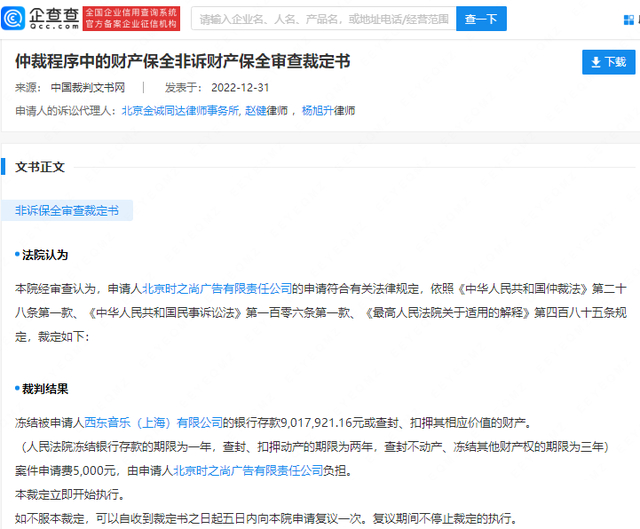
Task: Open 北京时之尚广告有限责任公司 link in fee sentence
Action: click(248, 471)
